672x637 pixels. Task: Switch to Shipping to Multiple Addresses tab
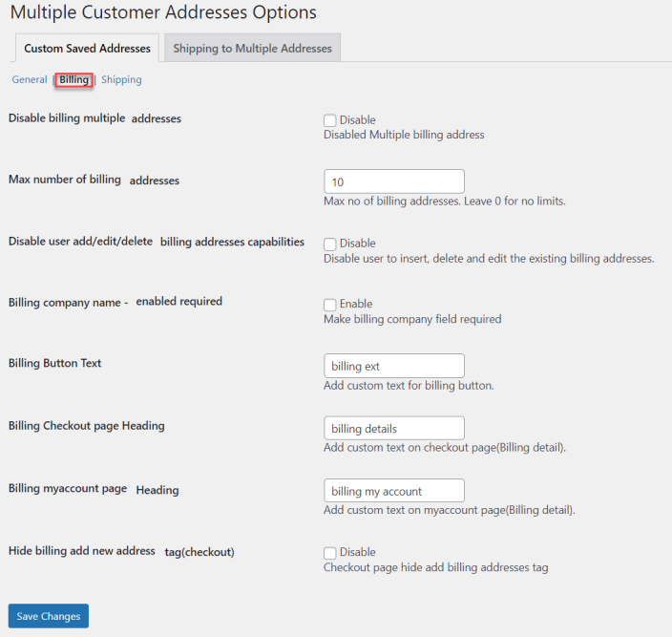[252, 49]
